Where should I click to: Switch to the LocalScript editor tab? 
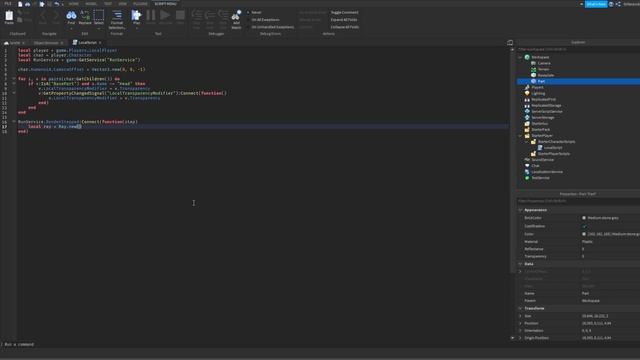[87, 42]
